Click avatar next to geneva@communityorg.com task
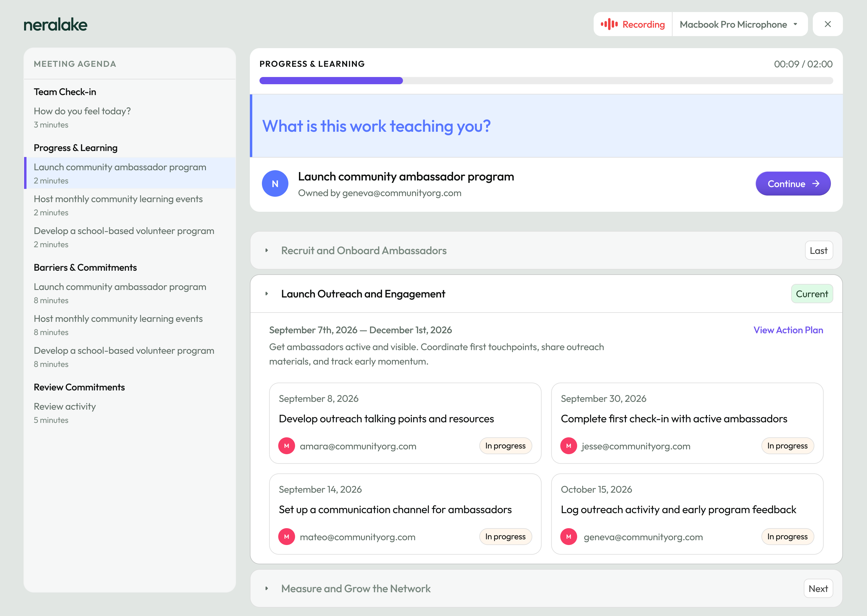This screenshot has height=616, width=867. (x=568, y=537)
